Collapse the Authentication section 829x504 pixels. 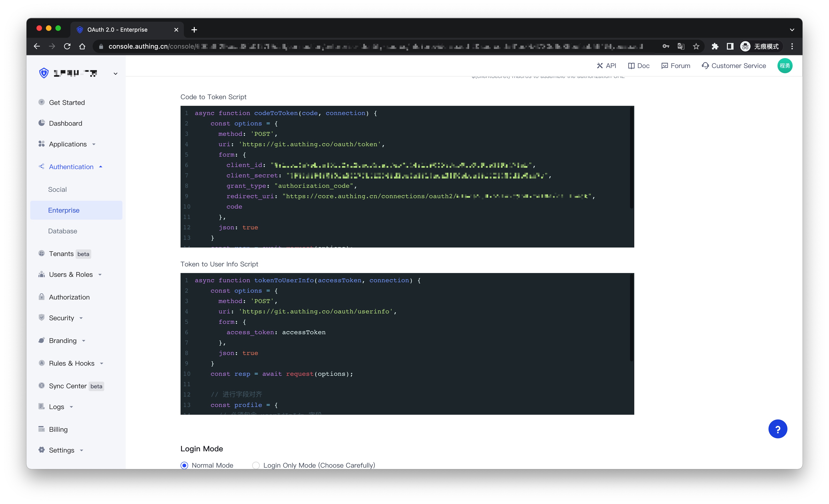71,167
